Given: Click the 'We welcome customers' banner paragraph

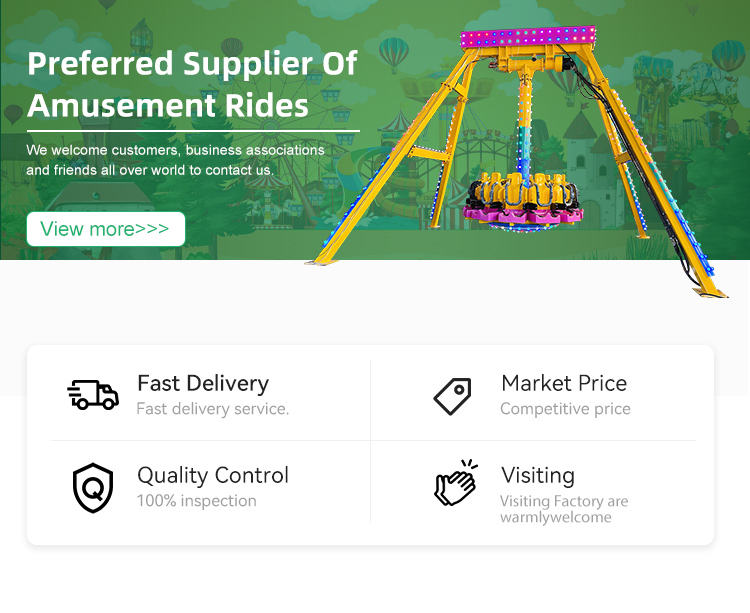Looking at the screenshot, I should [176, 160].
